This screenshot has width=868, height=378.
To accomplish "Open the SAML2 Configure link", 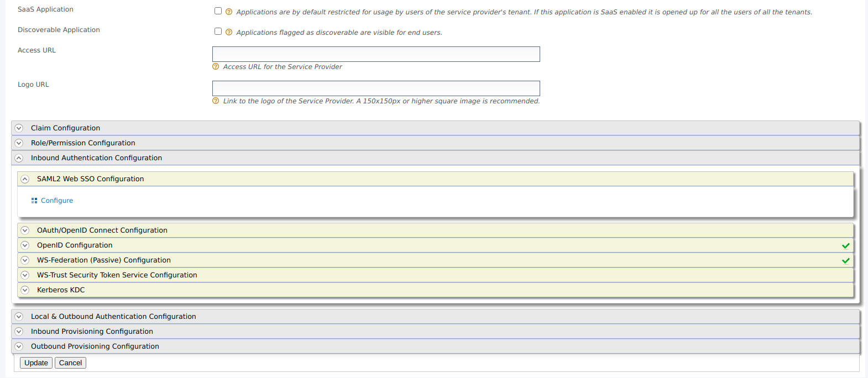I will tap(57, 200).
